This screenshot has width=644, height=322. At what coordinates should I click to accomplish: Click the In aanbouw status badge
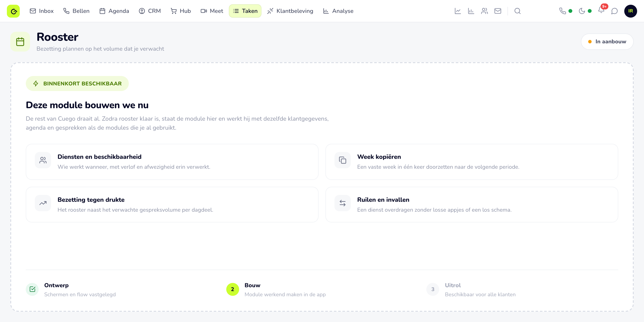pos(607,41)
